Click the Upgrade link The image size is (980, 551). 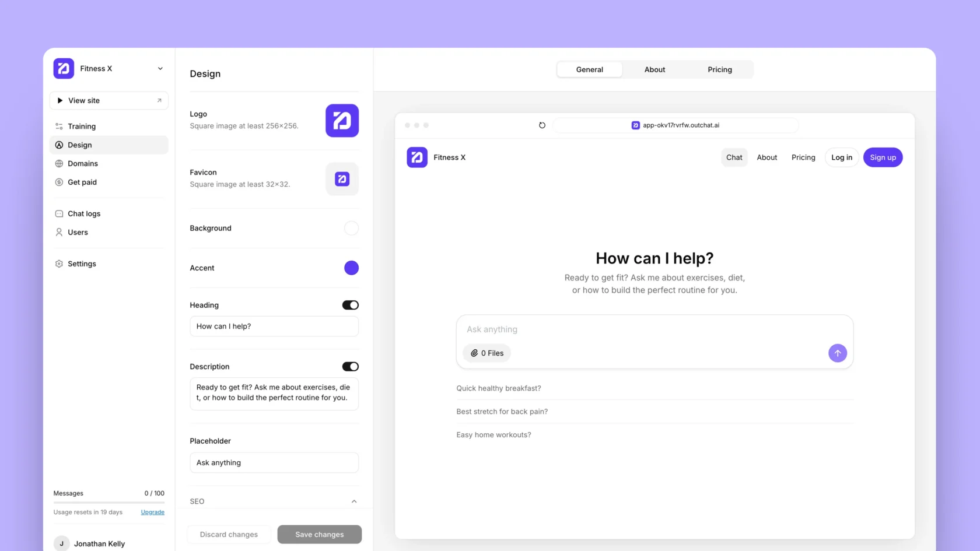(x=152, y=513)
